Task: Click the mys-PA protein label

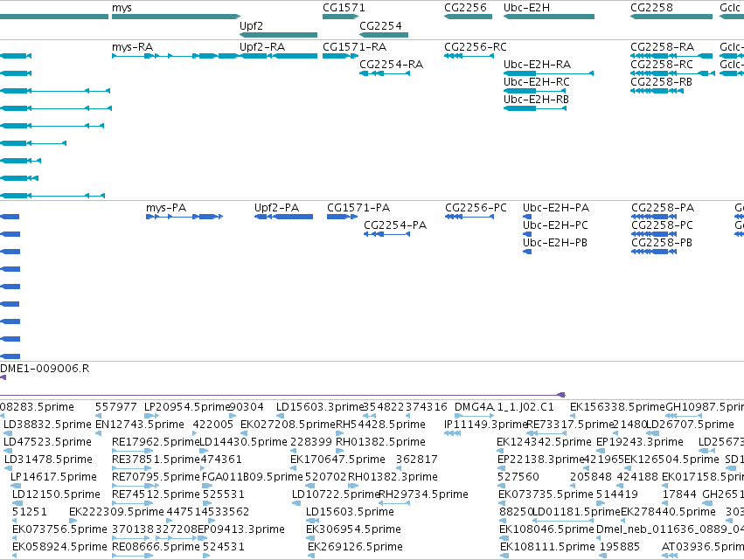Action: click(166, 208)
